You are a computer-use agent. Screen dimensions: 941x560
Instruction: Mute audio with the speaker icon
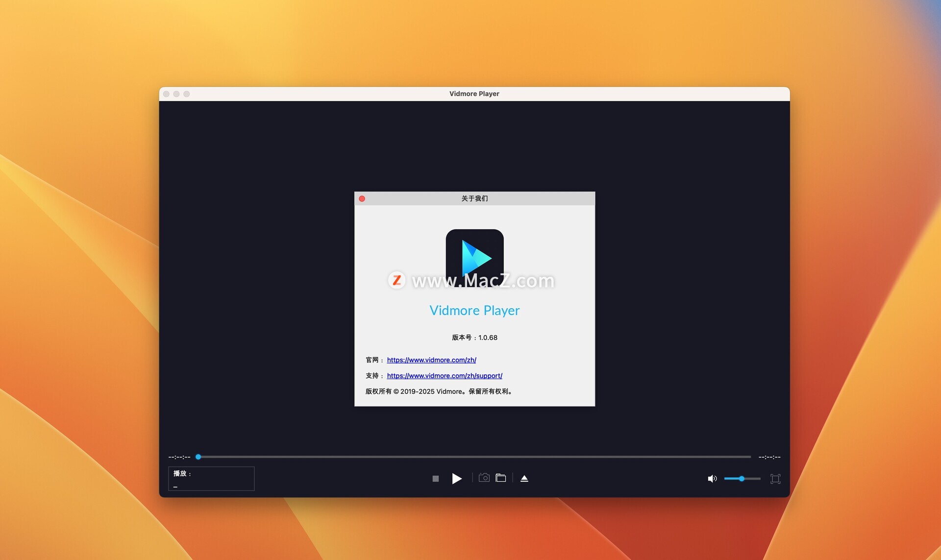(x=712, y=479)
